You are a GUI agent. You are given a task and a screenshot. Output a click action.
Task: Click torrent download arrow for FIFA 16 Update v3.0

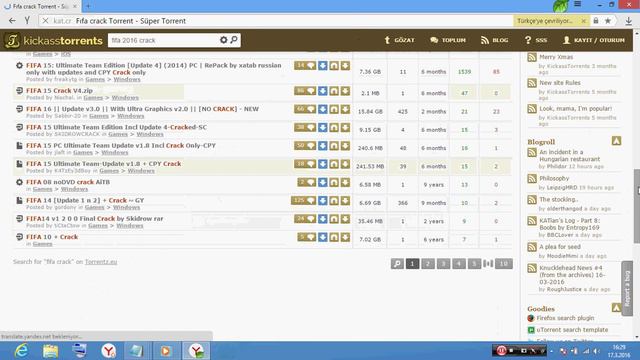(x=345, y=109)
